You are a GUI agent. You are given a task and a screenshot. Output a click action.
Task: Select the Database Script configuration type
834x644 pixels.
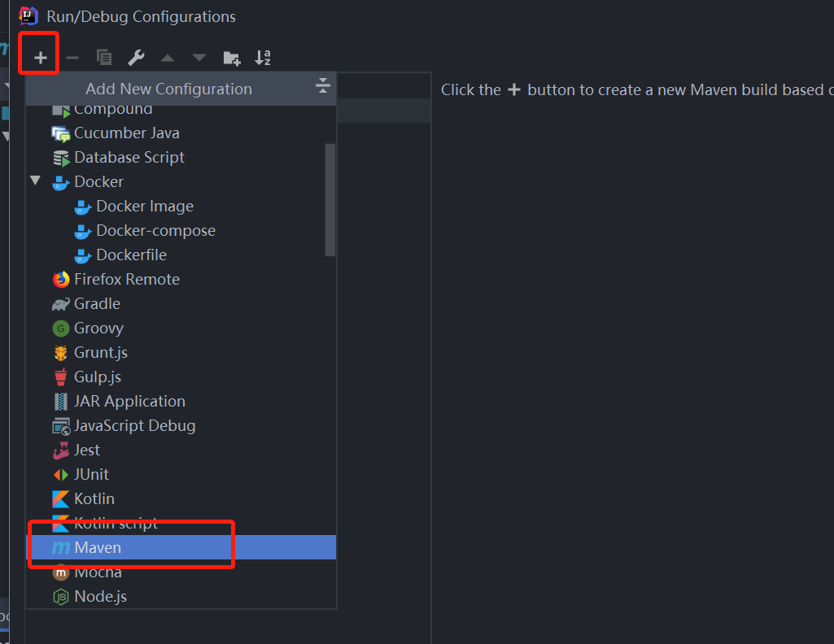pos(181,157)
